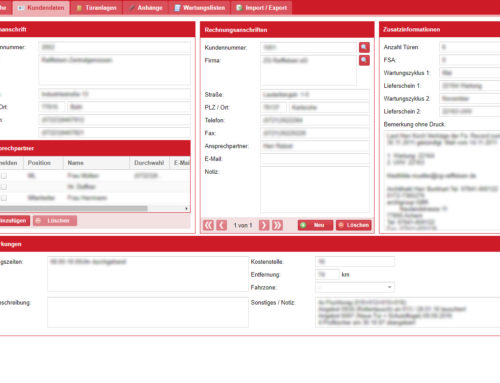Click Durchwahl column header
The width and height of the screenshot is (500, 383).
(x=150, y=163)
